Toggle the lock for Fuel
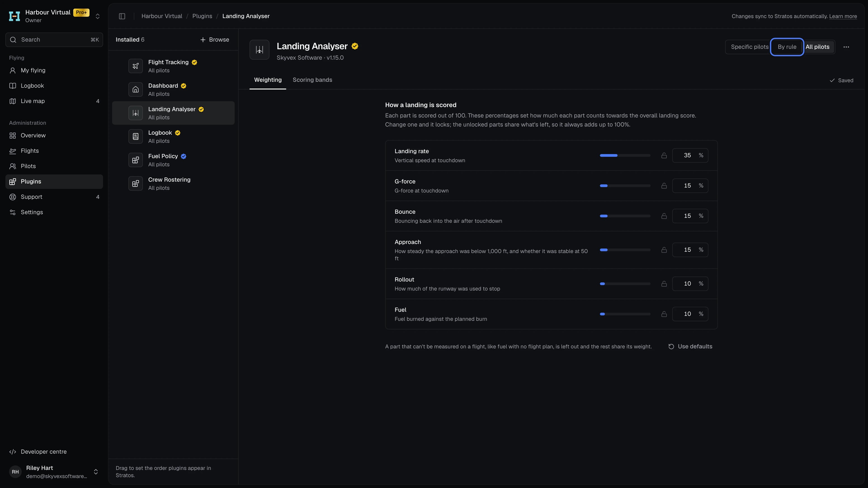The image size is (868, 488). [664, 314]
